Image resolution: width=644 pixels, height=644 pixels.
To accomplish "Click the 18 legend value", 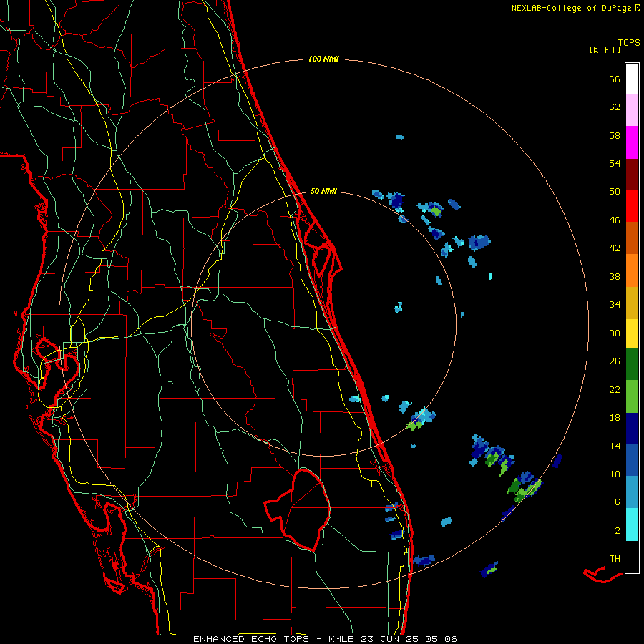I will (615, 418).
